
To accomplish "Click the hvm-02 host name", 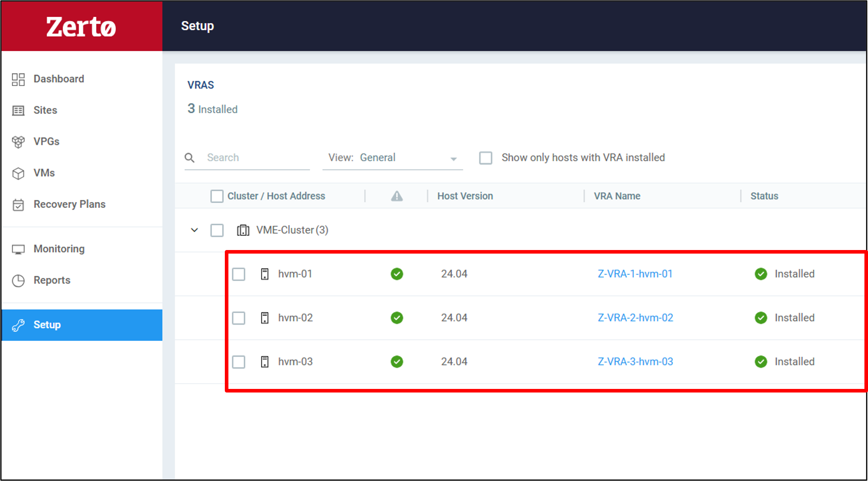I will click(295, 318).
